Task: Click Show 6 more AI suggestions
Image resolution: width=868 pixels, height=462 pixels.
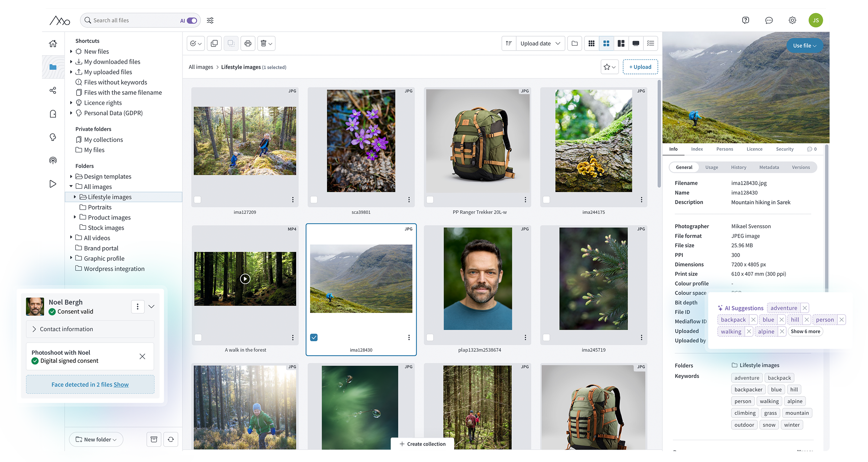Action: pyautogui.click(x=805, y=331)
